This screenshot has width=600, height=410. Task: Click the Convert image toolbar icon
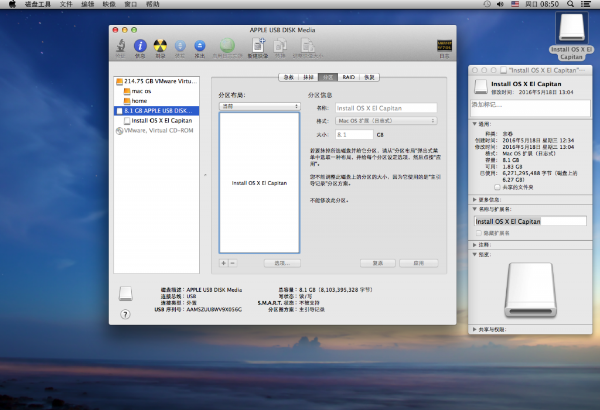pyautogui.click(x=280, y=46)
